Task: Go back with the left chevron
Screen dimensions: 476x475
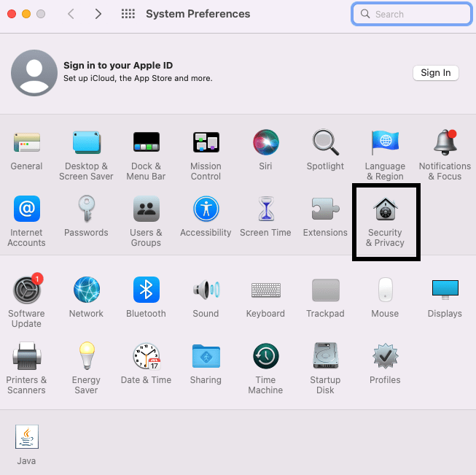Action: click(x=71, y=14)
